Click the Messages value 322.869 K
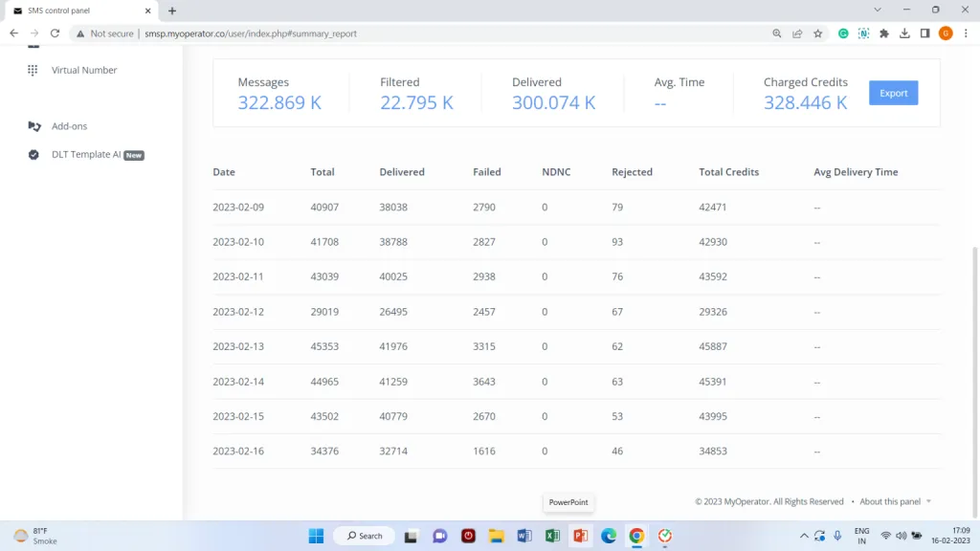Screen dimensions: 980x551 pos(279,102)
